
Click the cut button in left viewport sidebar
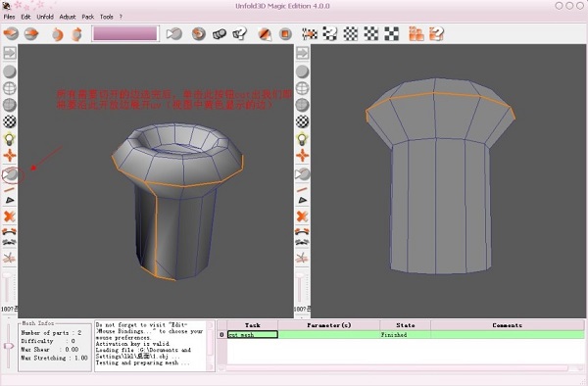tap(10, 174)
